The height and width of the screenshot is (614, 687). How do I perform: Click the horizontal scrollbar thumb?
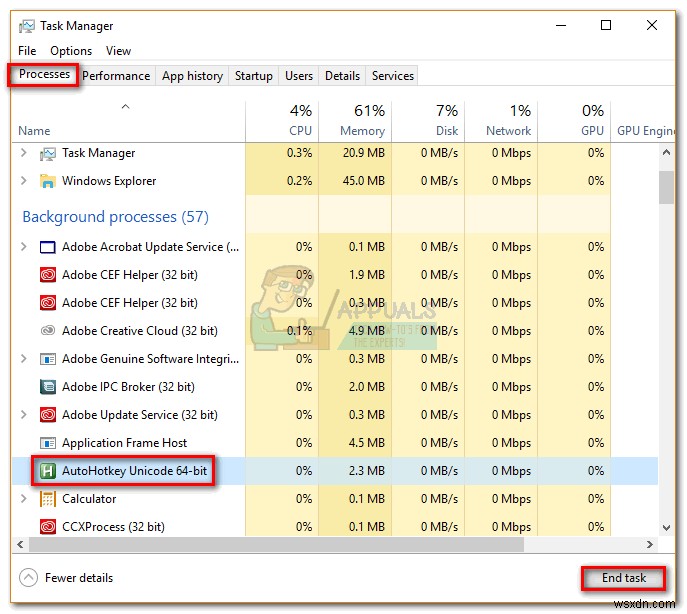coord(276,544)
